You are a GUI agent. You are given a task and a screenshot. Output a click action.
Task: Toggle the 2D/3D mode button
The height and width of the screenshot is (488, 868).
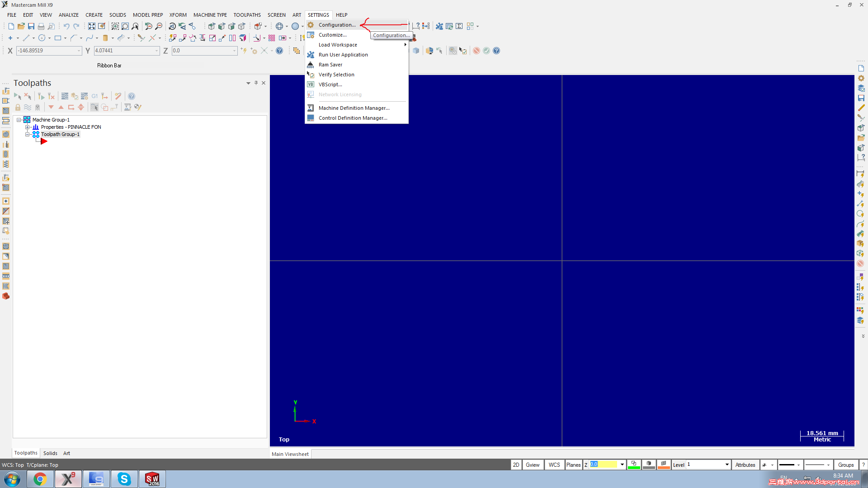coord(516,465)
